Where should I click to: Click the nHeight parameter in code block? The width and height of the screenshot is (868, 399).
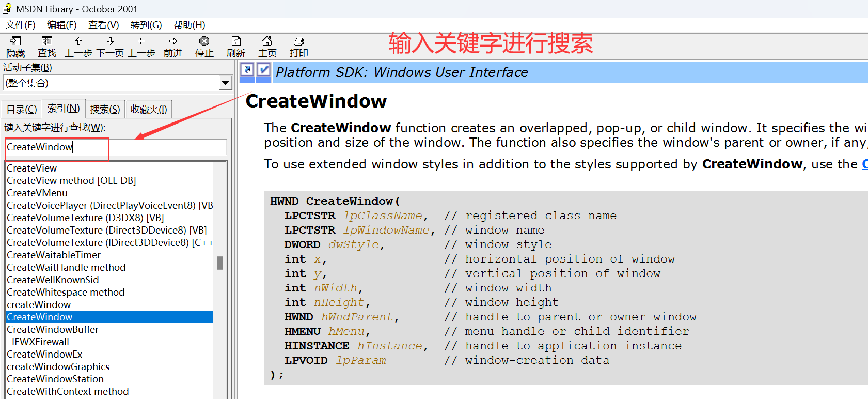pos(339,302)
